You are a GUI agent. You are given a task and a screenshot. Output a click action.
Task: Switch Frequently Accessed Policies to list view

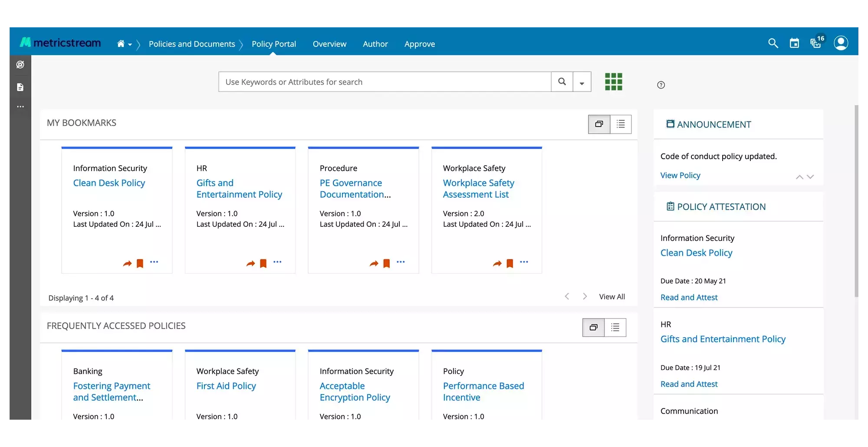click(615, 327)
